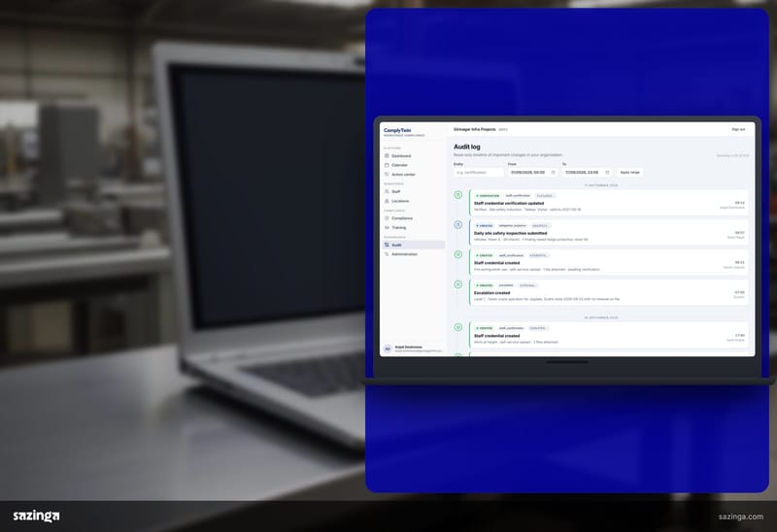The image size is (777, 532).
Task: Open 'Daily site safety inspection submitted' entry
Action: coord(609,232)
